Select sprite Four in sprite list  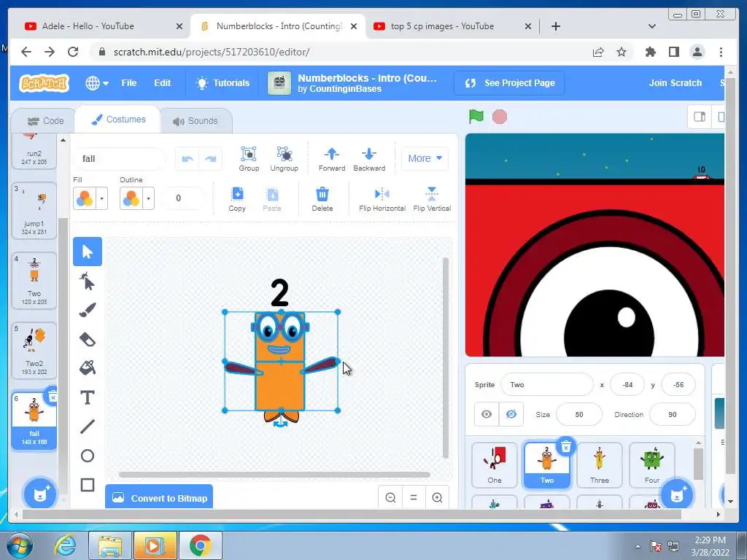point(651,464)
